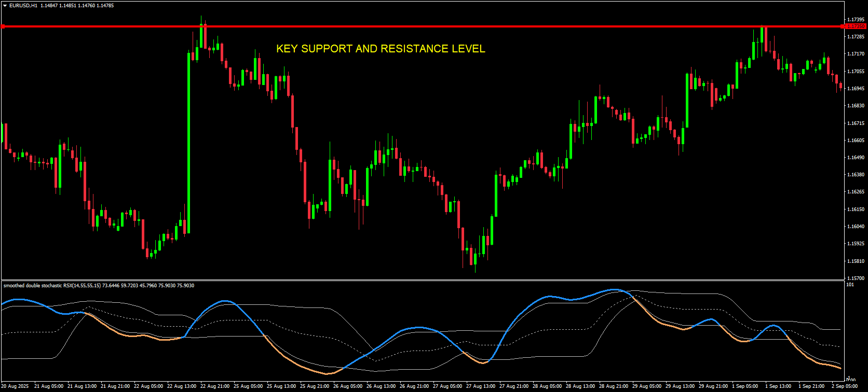Click the 25 Aug 13:00 time axis label

pyautogui.click(x=281, y=386)
